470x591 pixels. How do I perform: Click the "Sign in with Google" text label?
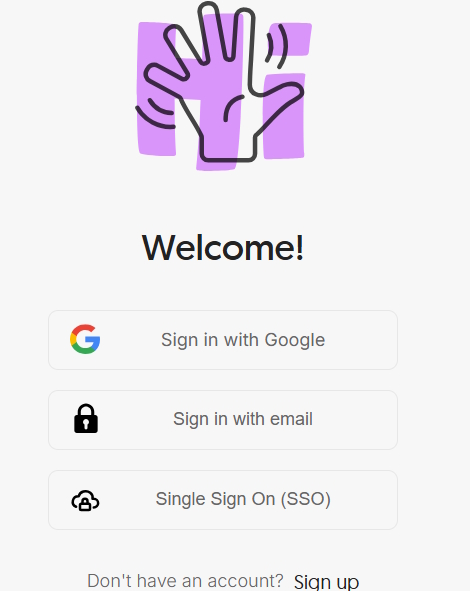pos(243,340)
